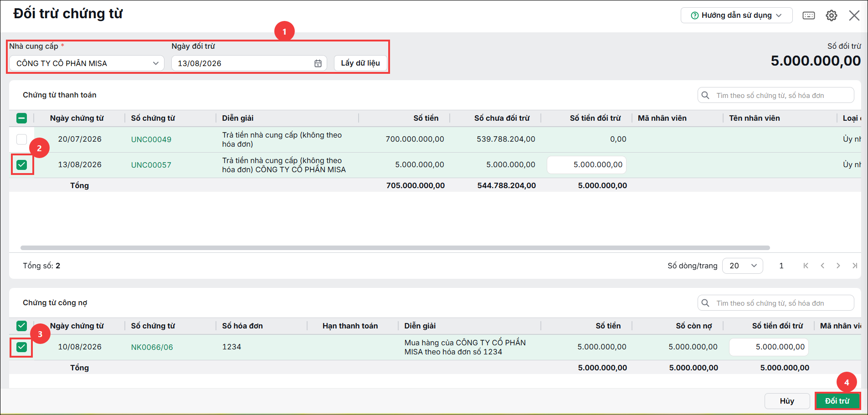The height and width of the screenshot is (415, 868).
Task: Click the Số chưa đối trừ column header
Action: pos(502,118)
